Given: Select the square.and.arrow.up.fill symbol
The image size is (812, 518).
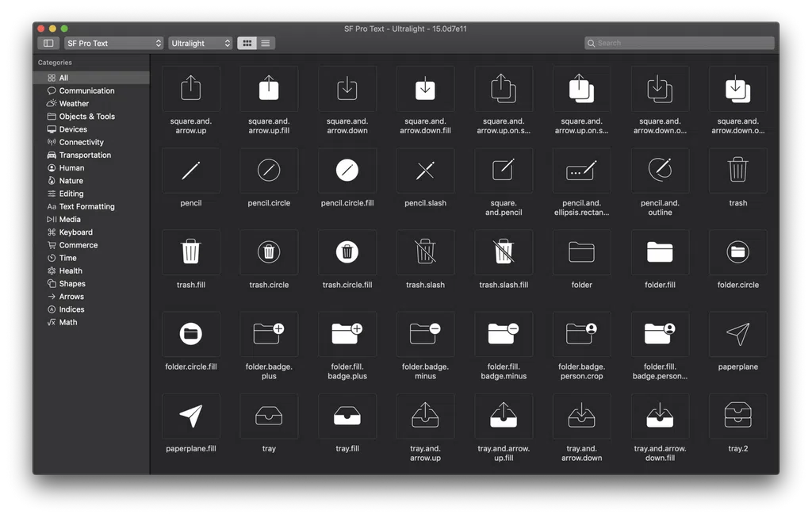Looking at the screenshot, I should coord(269,89).
